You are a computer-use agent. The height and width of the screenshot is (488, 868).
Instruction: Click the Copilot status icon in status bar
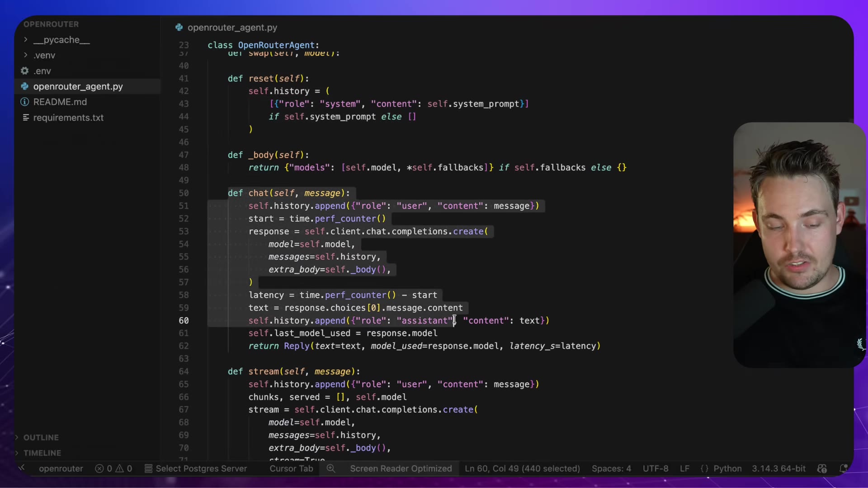click(822, 469)
